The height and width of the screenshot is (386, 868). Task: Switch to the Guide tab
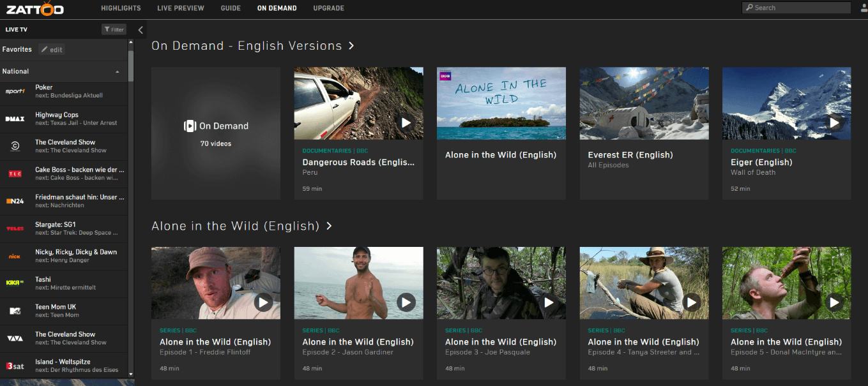tap(231, 8)
